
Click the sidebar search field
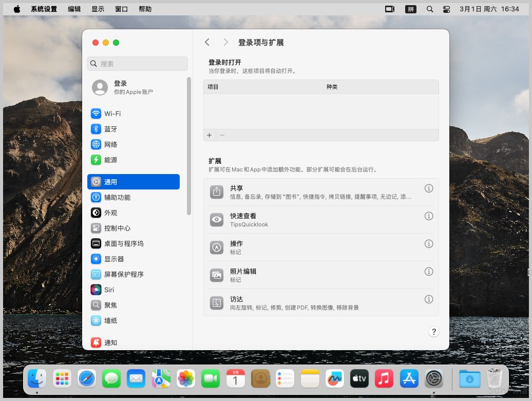coord(138,64)
